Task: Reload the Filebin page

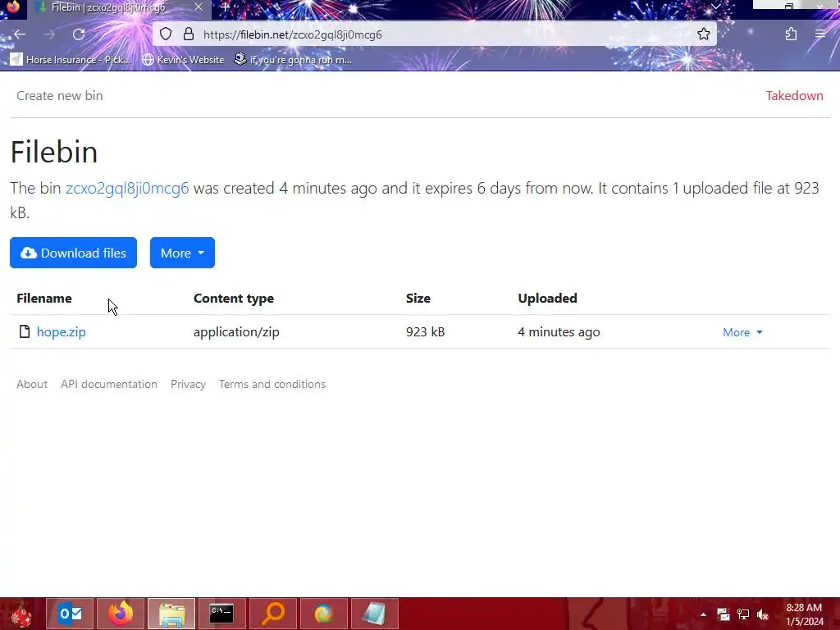Action: click(x=79, y=34)
